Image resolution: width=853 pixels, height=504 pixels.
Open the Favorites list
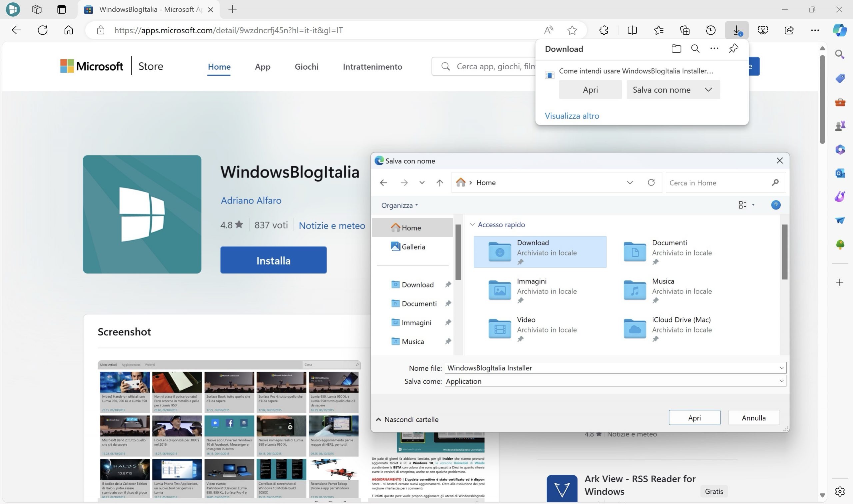(x=659, y=30)
